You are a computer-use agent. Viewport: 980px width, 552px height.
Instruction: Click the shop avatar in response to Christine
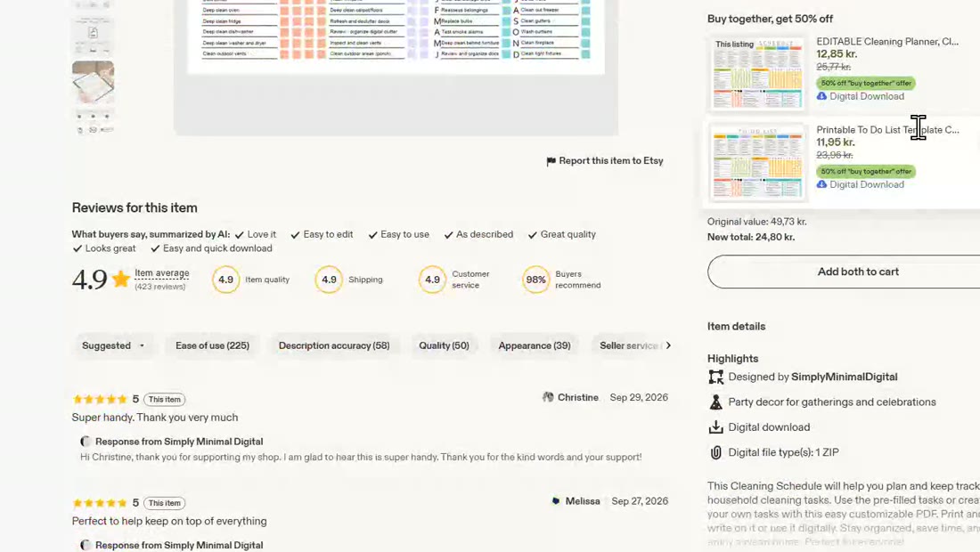click(86, 442)
